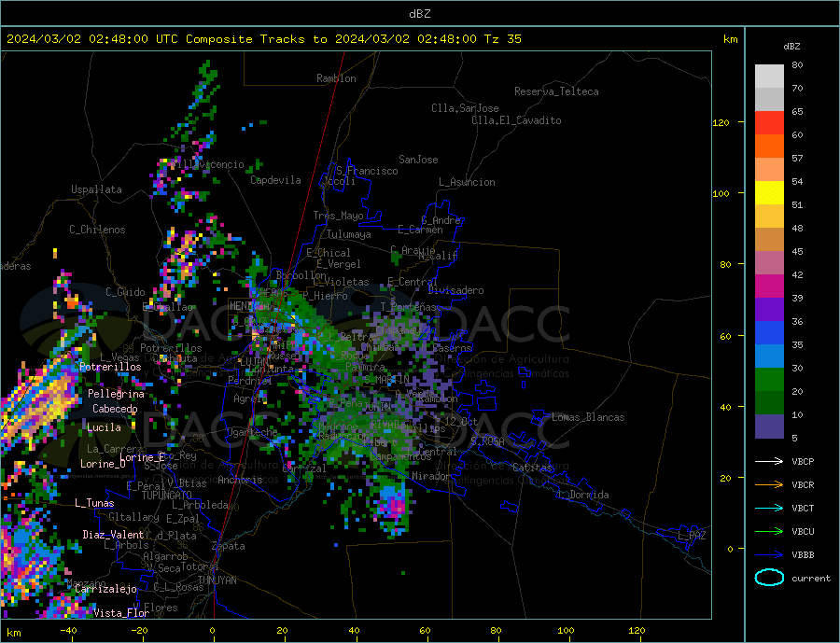Screen dimensions: 840x643
Task: Click the 'Tz 35' header value
Action: coord(502,39)
